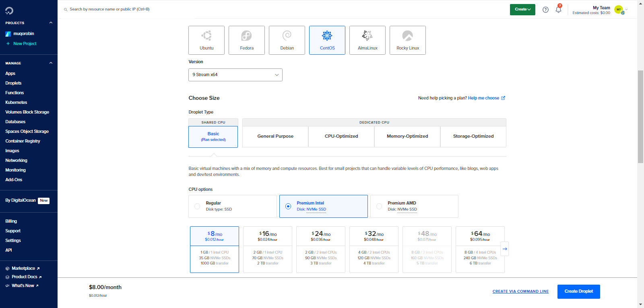Click Create via Command Line link
This screenshot has width=644, height=308.
[520, 291]
